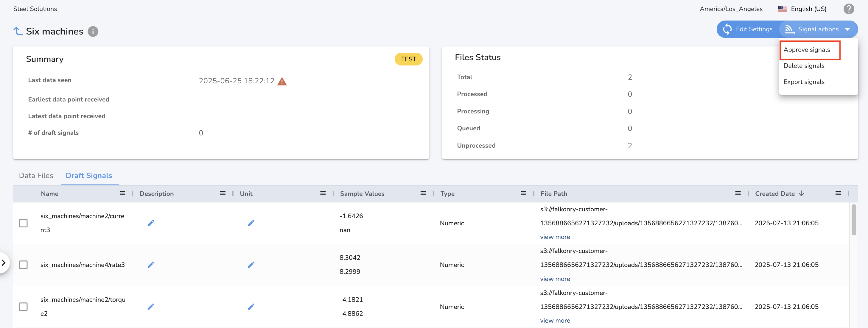Click the back arrow beside Six machines
Screen dimensions: 868x328
(18, 31)
